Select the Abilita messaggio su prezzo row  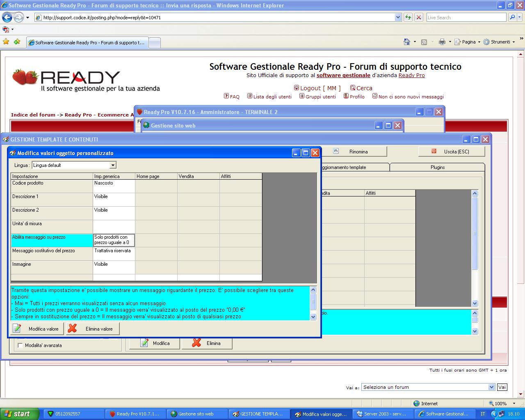(52, 240)
